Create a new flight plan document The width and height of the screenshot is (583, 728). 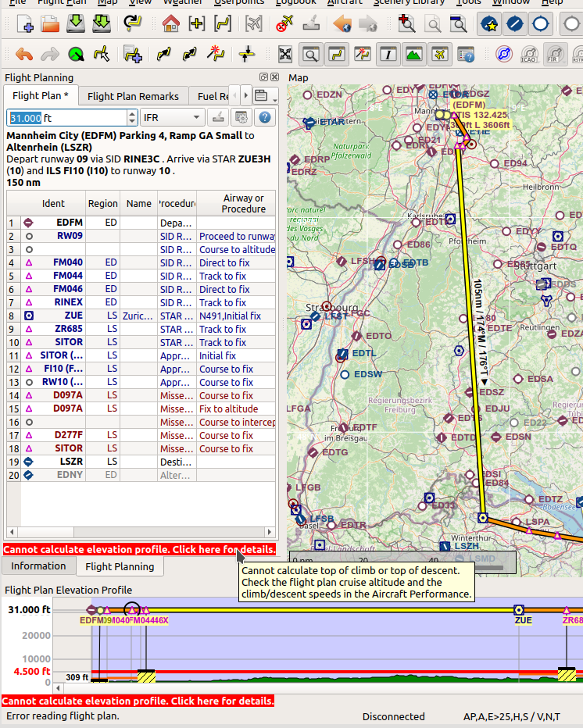tap(25, 23)
